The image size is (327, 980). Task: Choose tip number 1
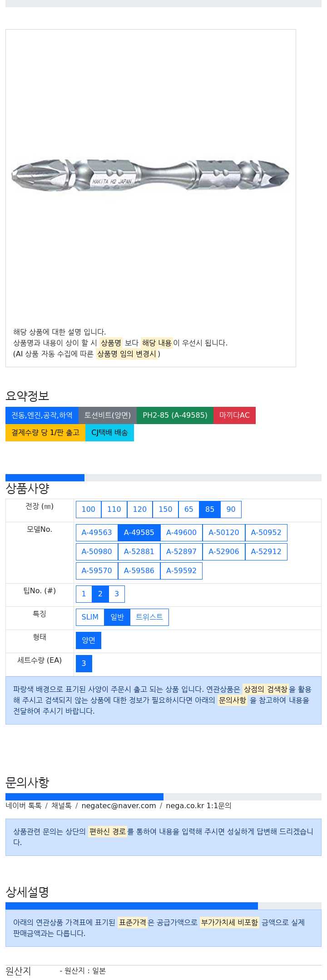[x=84, y=594]
